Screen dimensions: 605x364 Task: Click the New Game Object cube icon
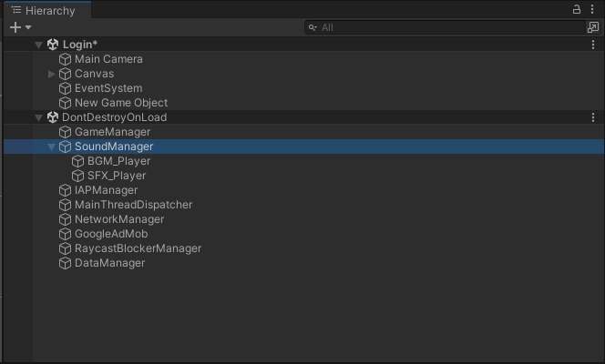click(66, 103)
